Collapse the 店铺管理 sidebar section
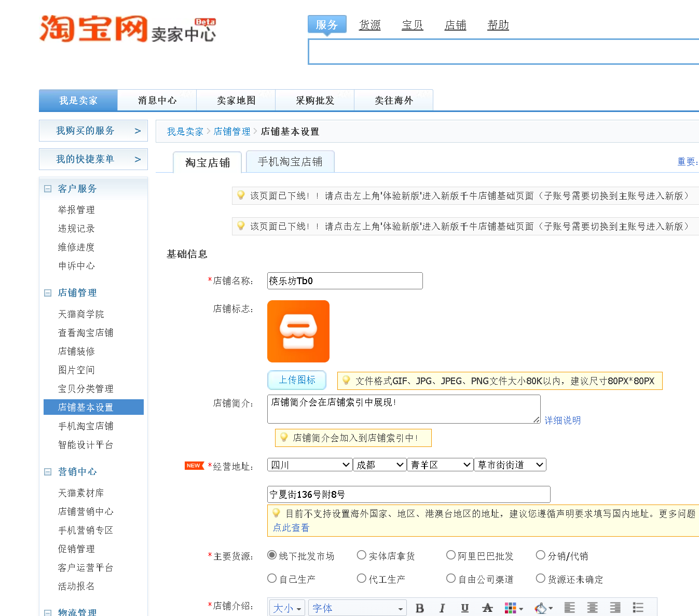This screenshot has width=699, height=616. 48,293
